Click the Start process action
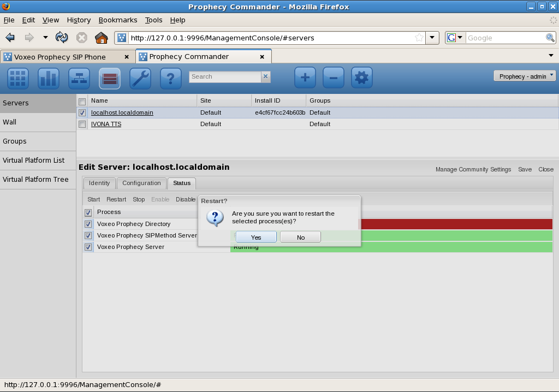Viewport: 559px width, 392px height. point(94,199)
